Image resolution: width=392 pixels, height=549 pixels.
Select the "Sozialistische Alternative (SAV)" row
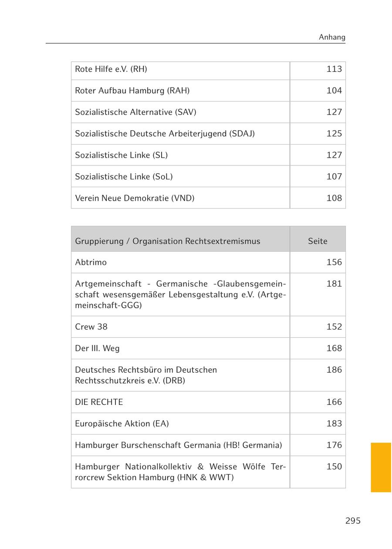135,112
